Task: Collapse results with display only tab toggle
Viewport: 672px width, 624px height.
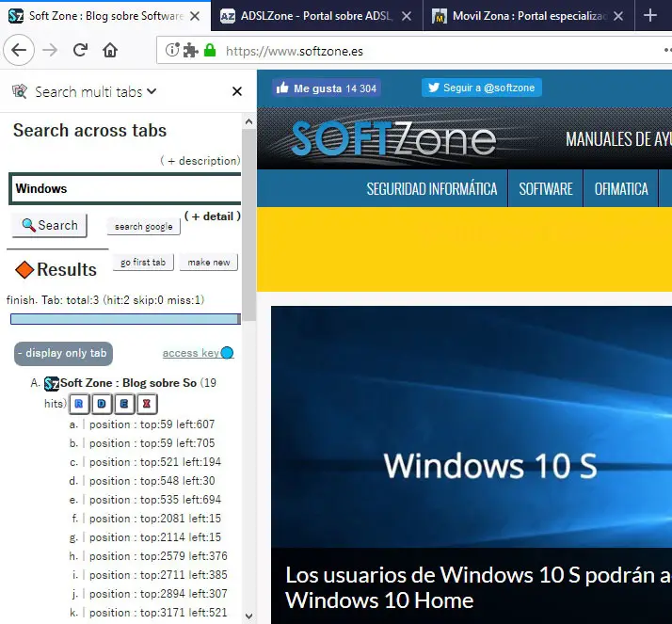Action: pyautogui.click(x=63, y=354)
